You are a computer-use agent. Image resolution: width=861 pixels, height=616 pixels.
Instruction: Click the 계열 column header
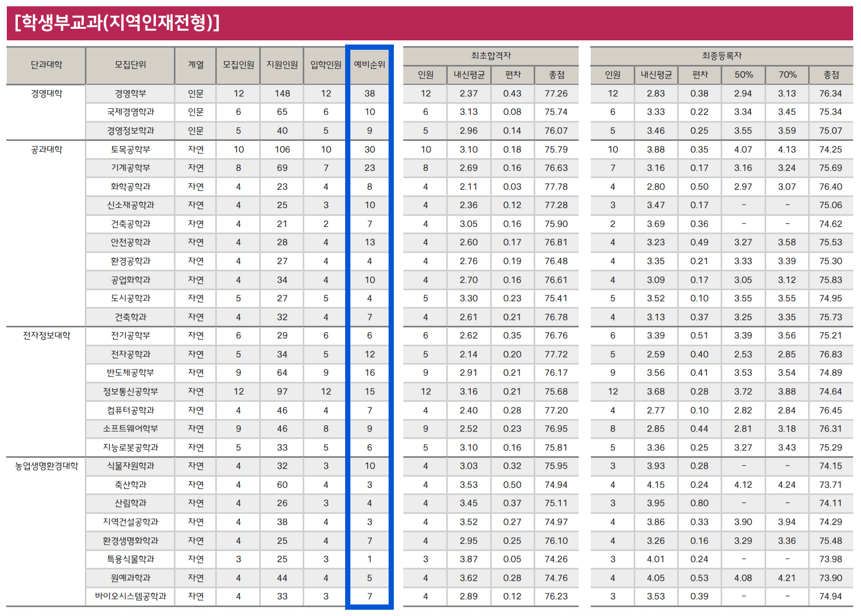click(196, 65)
